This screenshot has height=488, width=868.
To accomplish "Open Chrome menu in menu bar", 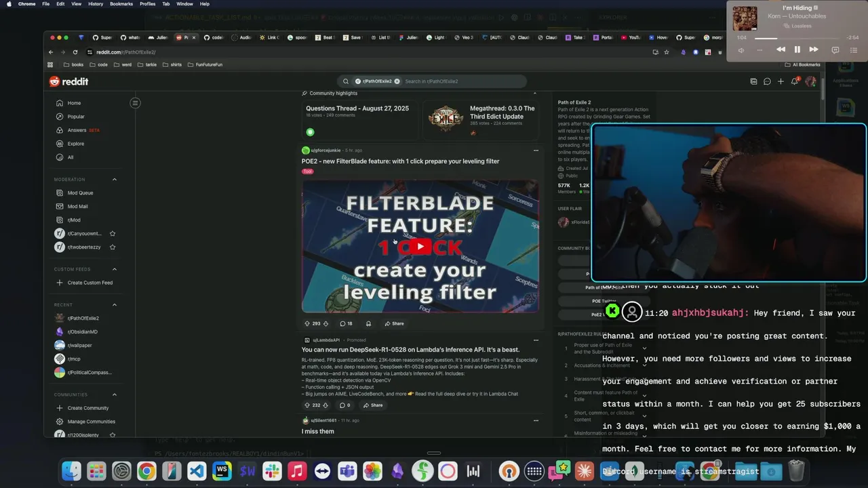I will point(26,4).
